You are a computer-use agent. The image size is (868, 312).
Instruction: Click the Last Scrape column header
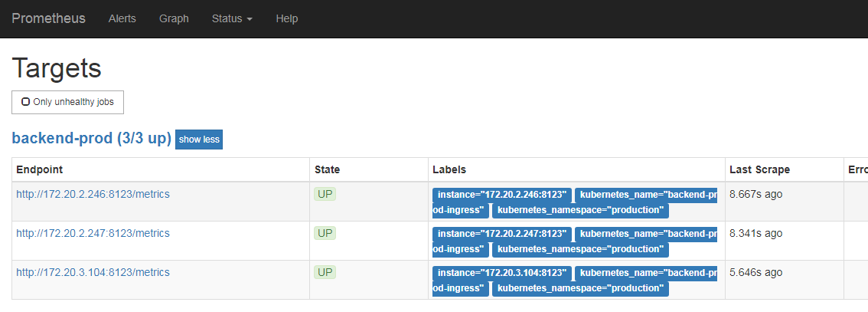pyautogui.click(x=759, y=169)
